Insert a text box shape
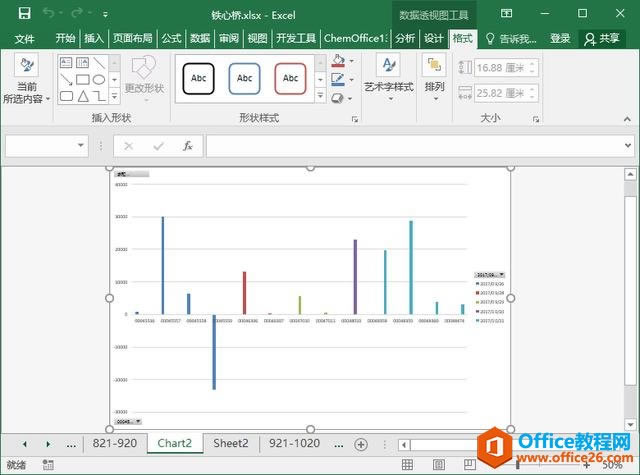The height and width of the screenshot is (475, 640). 66,62
